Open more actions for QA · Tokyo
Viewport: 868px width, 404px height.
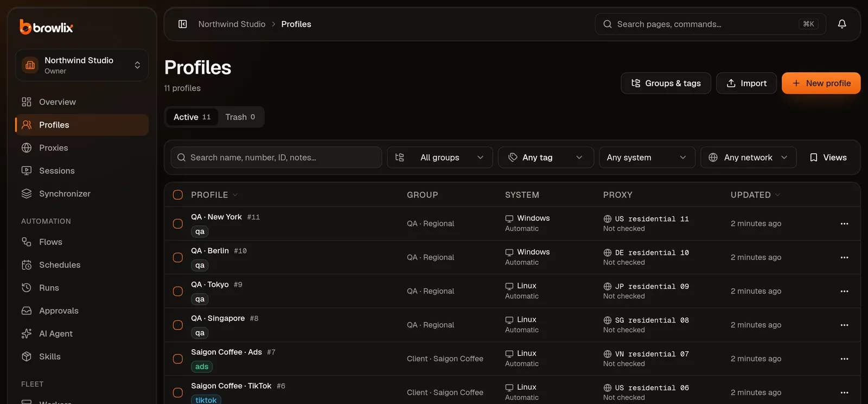point(844,291)
